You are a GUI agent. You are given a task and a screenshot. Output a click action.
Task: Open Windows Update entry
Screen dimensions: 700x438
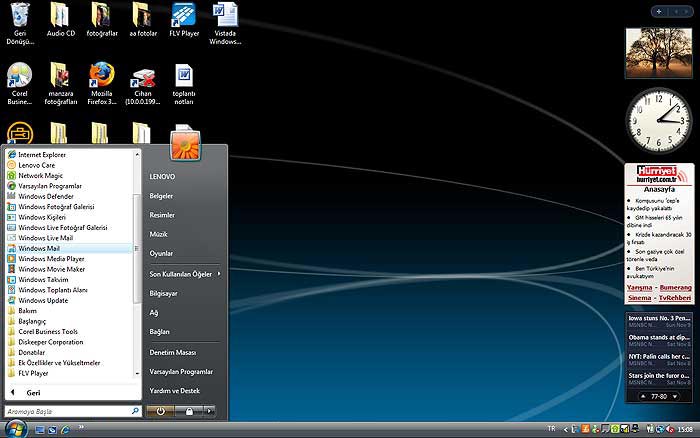point(43,300)
